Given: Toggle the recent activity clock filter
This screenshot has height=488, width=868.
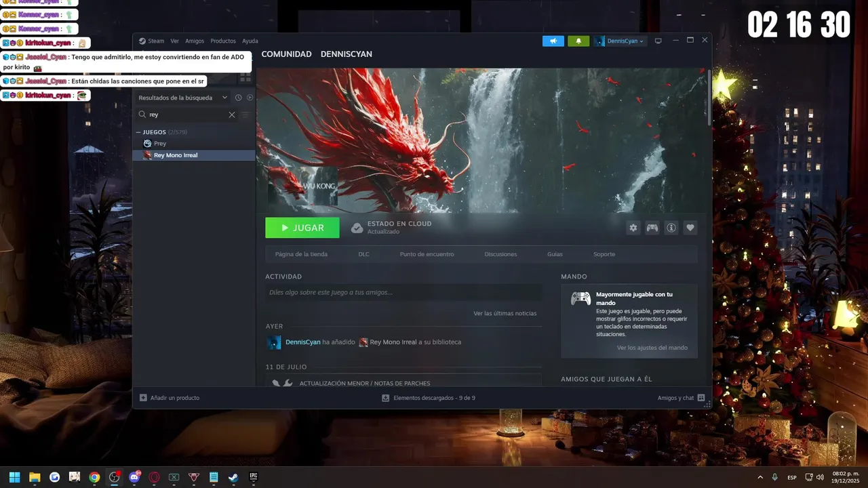Looking at the screenshot, I should click(239, 98).
